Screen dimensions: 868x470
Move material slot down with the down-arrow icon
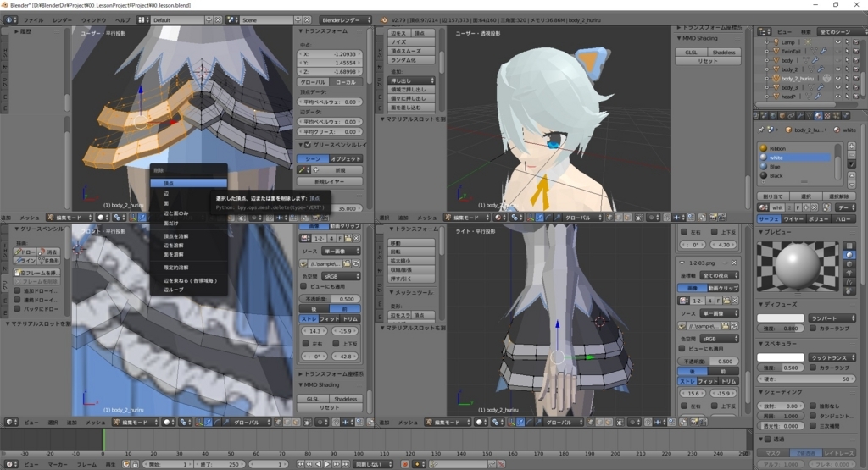click(851, 185)
